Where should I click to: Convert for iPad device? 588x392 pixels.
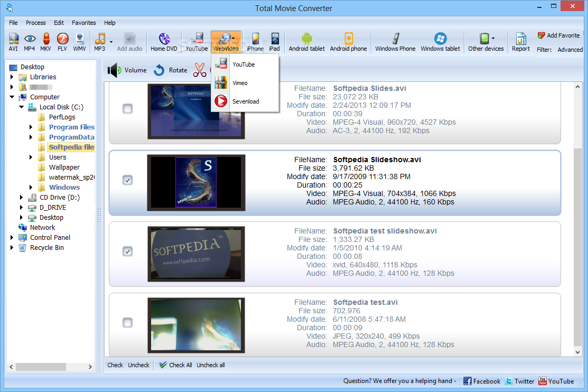pyautogui.click(x=275, y=42)
